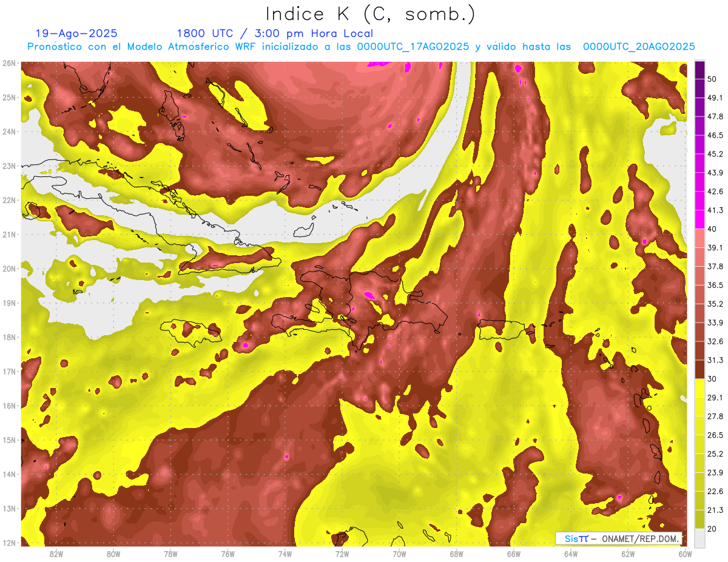Viewport: 728px width, 562px height.
Task: Click colorbar value '22.6'
Action: 715,491
